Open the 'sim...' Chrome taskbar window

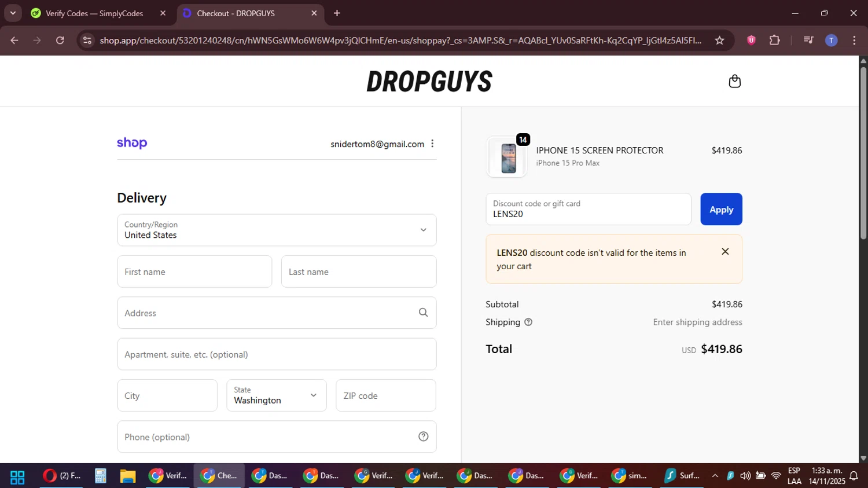pyautogui.click(x=630, y=476)
